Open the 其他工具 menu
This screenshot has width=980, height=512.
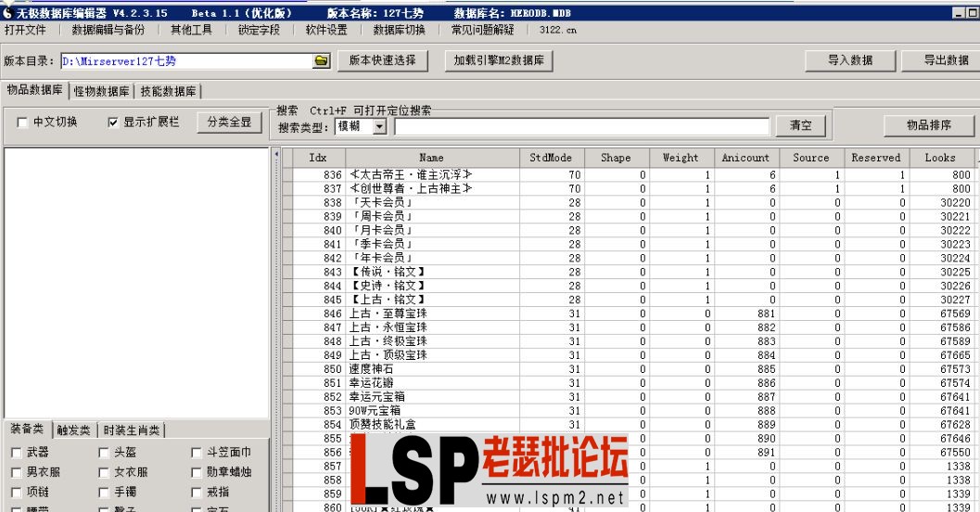pos(191,30)
